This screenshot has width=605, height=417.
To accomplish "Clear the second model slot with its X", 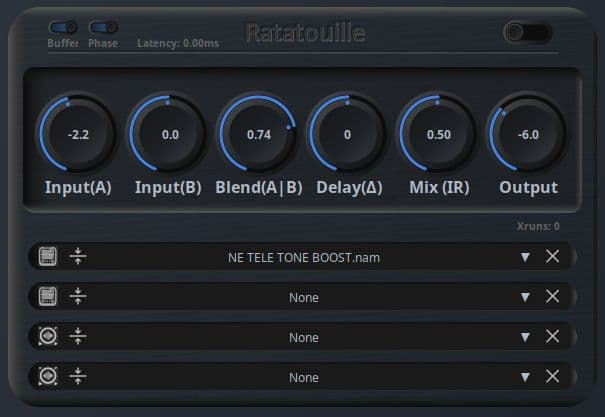I will coord(553,296).
